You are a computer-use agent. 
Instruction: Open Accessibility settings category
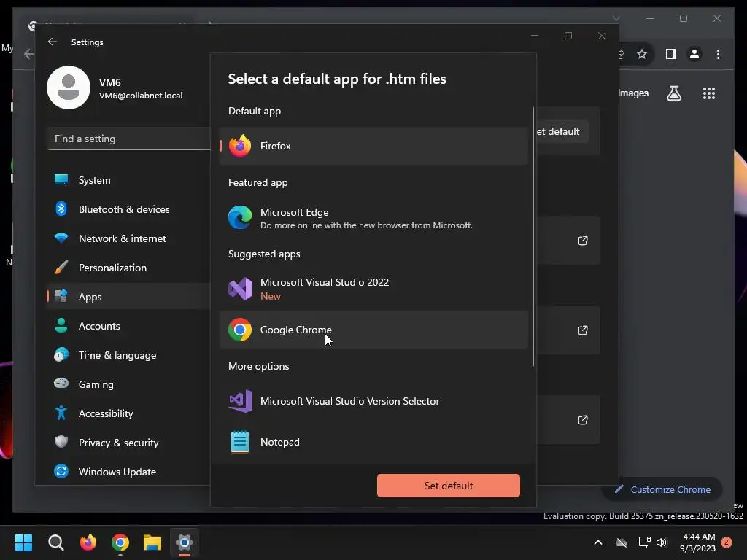pos(128,413)
